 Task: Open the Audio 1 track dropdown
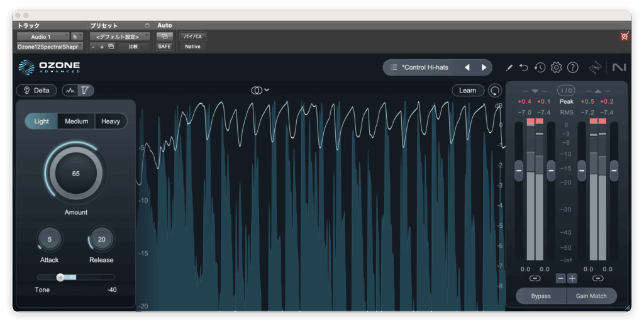[x=43, y=37]
